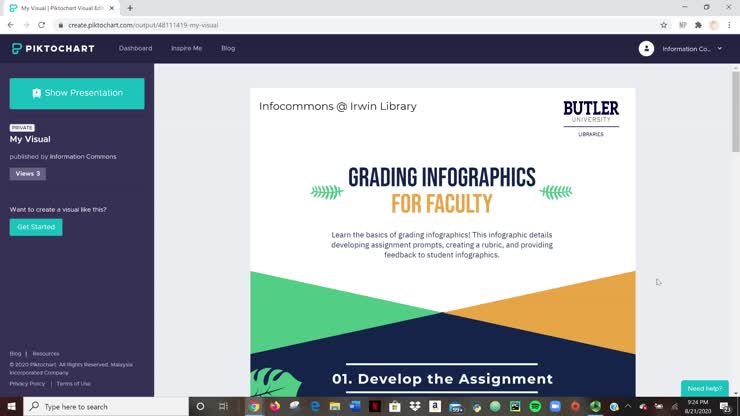Open the Chrome three-dot menu
This screenshot has height=416, width=740.
click(x=729, y=25)
